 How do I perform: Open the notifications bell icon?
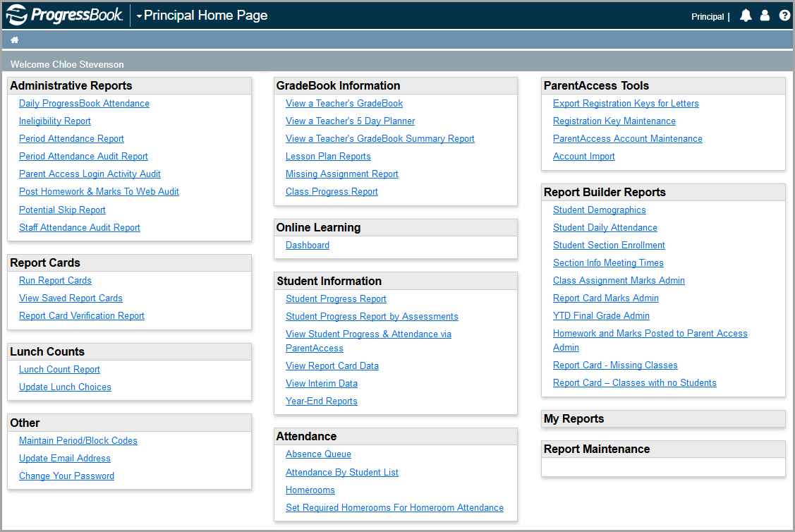click(x=746, y=16)
